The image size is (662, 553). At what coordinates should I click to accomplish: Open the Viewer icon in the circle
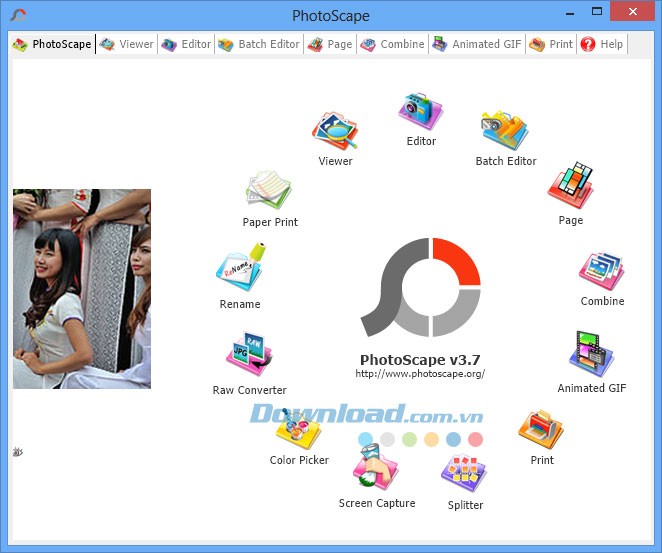point(335,131)
